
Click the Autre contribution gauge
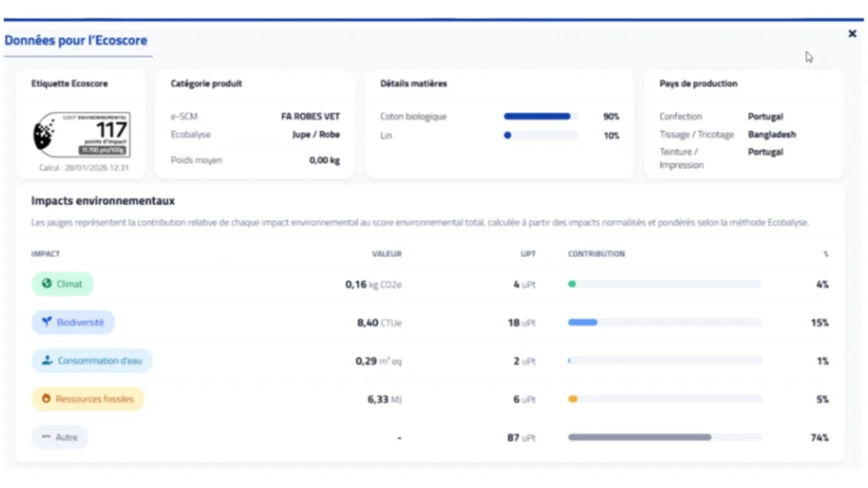tap(665, 437)
